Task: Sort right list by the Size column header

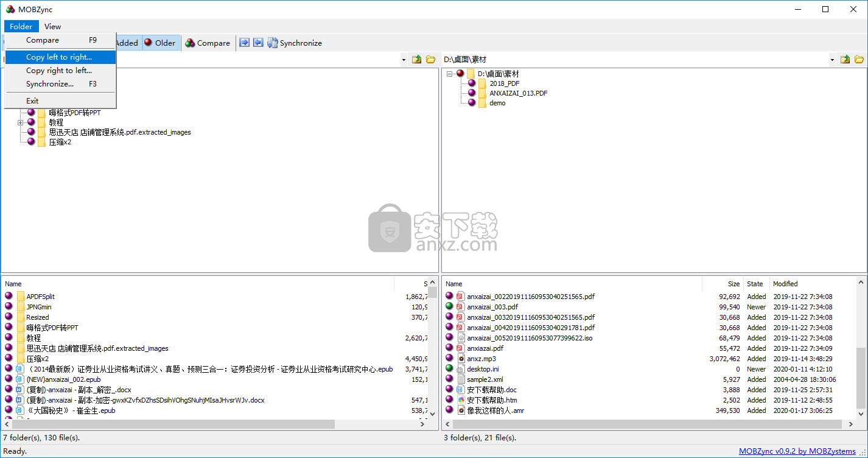Action: coord(723,284)
